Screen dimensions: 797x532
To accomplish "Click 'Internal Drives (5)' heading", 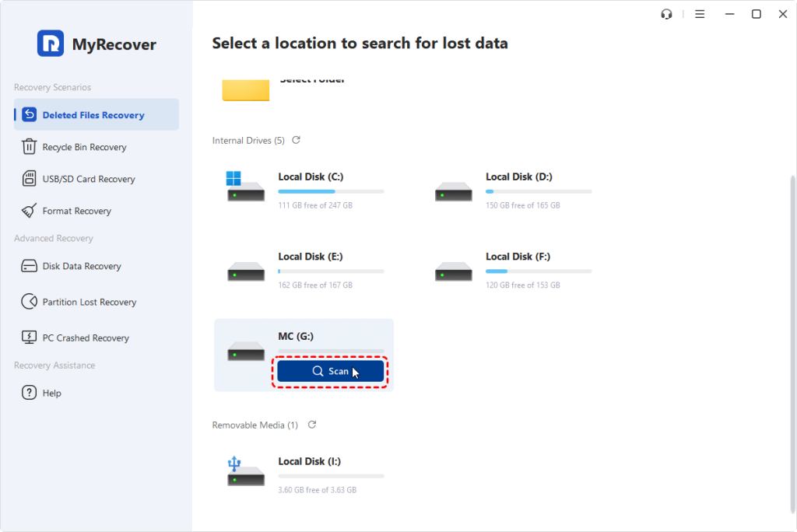I will point(248,140).
